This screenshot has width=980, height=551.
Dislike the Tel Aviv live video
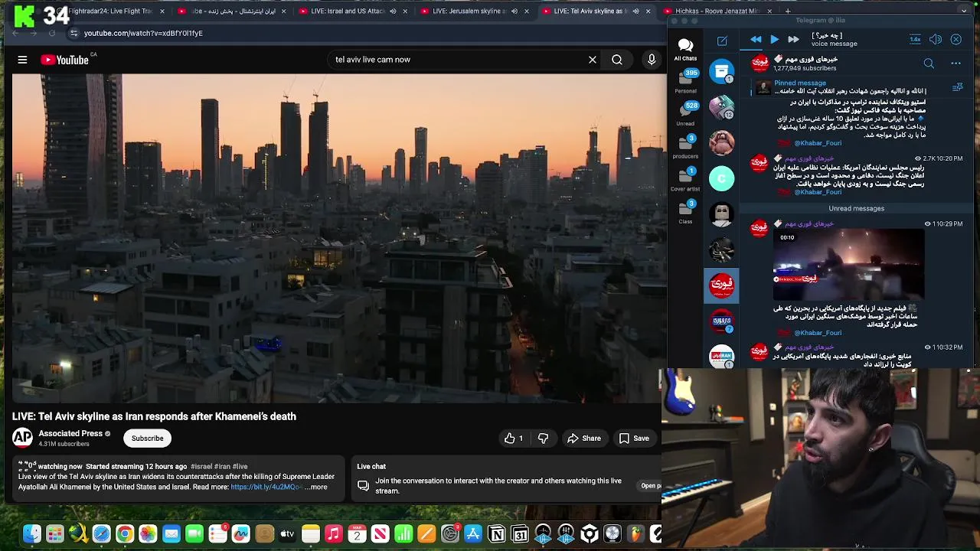(x=543, y=439)
